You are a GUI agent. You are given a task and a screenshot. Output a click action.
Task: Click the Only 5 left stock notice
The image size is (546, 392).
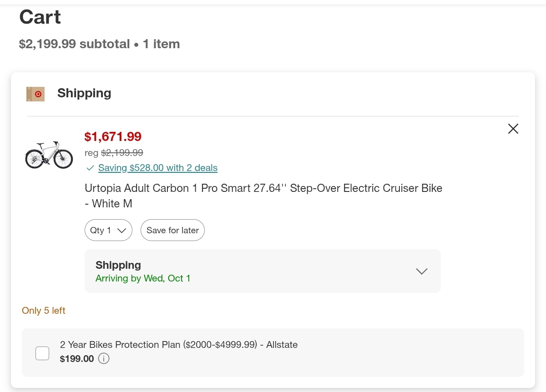44,311
